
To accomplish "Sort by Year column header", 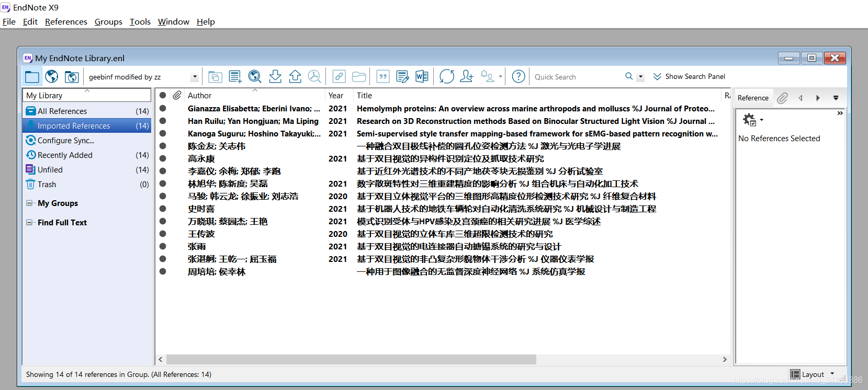I will (339, 95).
